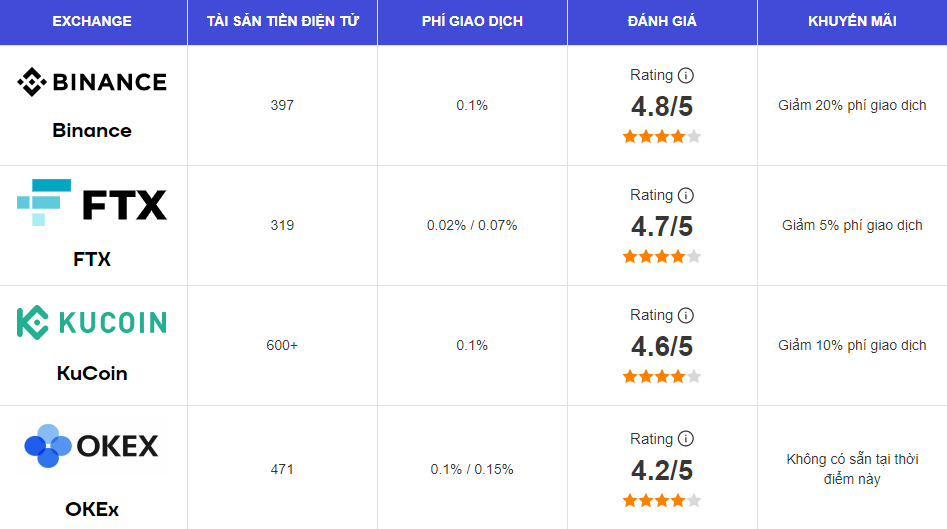Click the FTX logo image
Screen dimensions: 947x529
[92, 202]
